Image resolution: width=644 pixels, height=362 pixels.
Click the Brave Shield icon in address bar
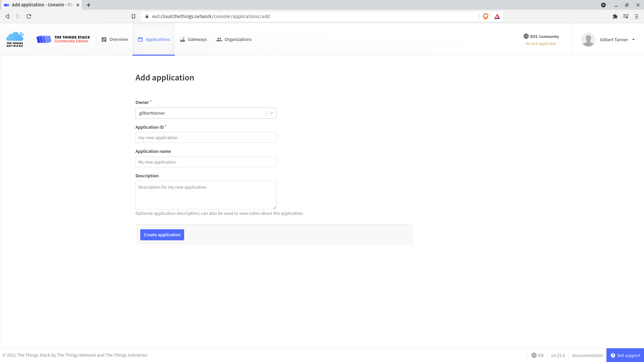pos(486,16)
